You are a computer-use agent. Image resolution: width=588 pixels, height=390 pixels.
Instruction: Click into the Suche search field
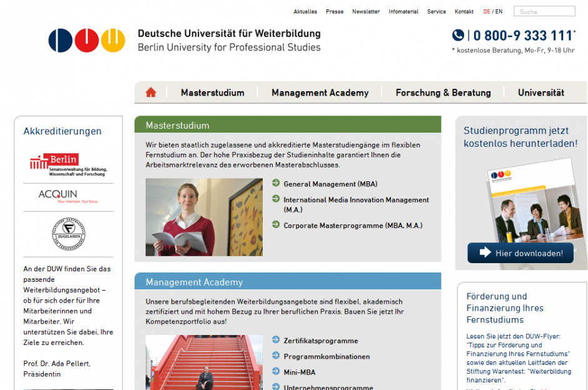click(544, 11)
